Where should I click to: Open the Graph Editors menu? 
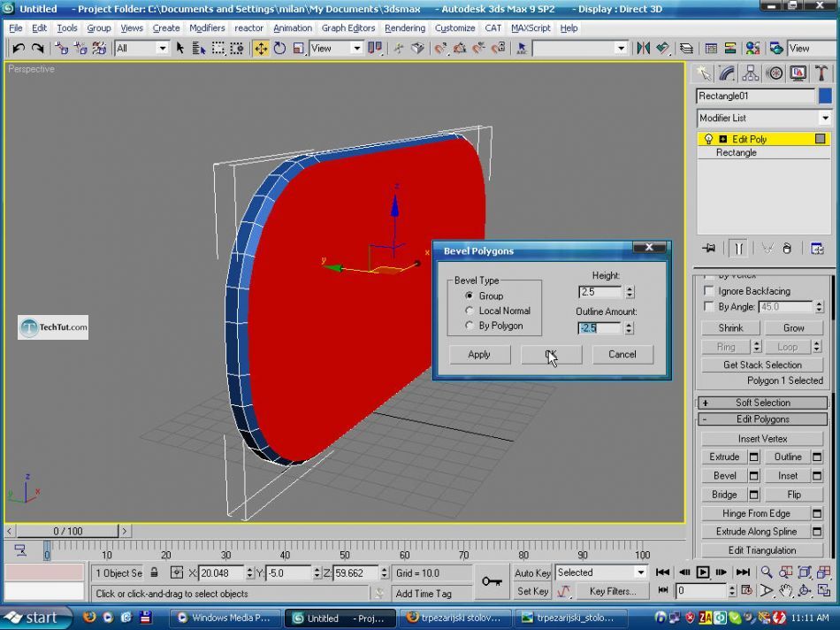coord(348,28)
